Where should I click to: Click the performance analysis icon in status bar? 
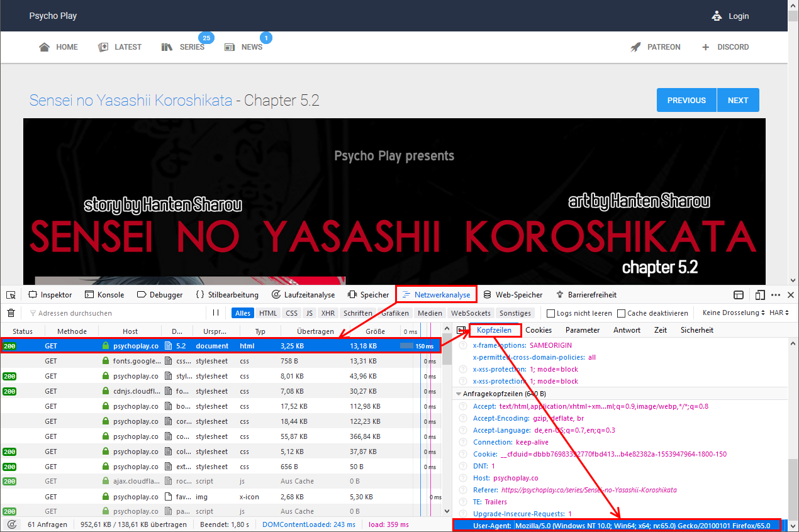(x=11, y=524)
